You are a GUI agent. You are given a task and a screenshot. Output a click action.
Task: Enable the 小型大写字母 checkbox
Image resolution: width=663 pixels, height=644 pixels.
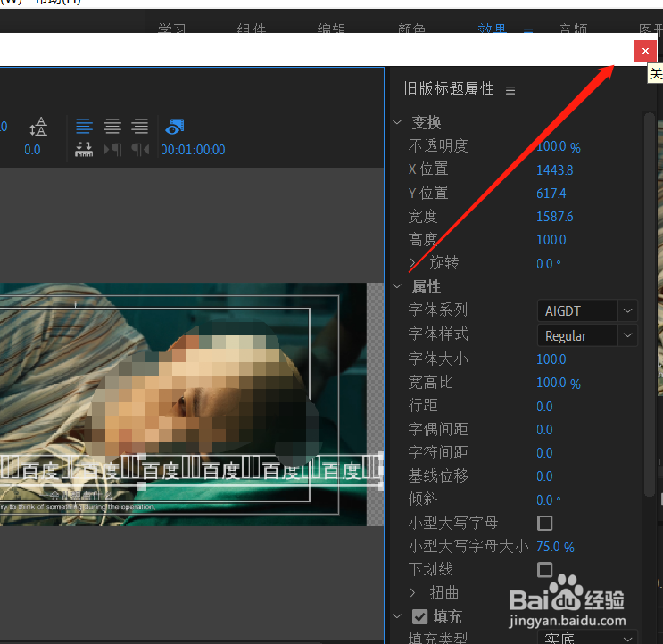(x=544, y=524)
